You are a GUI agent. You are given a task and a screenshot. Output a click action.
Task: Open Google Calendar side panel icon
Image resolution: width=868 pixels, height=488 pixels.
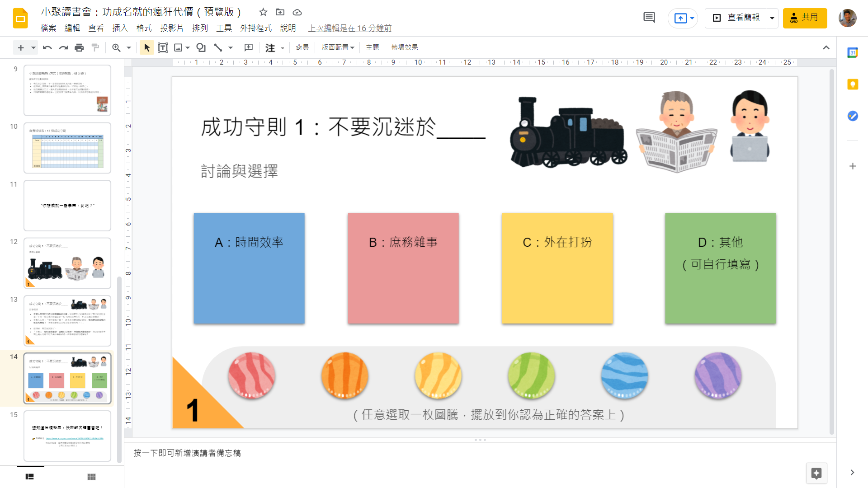pos(853,52)
